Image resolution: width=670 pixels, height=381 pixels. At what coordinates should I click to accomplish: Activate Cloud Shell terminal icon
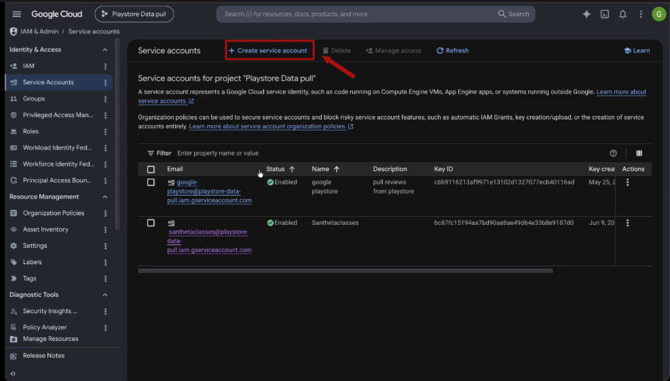[605, 14]
